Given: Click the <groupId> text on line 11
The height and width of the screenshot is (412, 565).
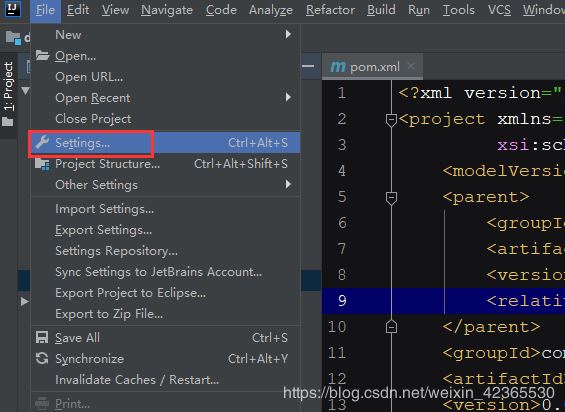Looking at the screenshot, I should click(x=492, y=353).
